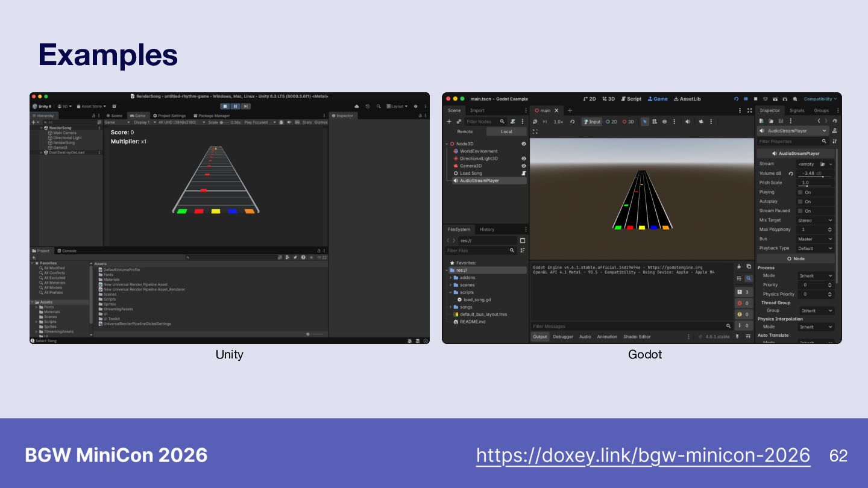Screen dimensions: 868x488
Task: Open the Signals tab
Action: click(797, 110)
